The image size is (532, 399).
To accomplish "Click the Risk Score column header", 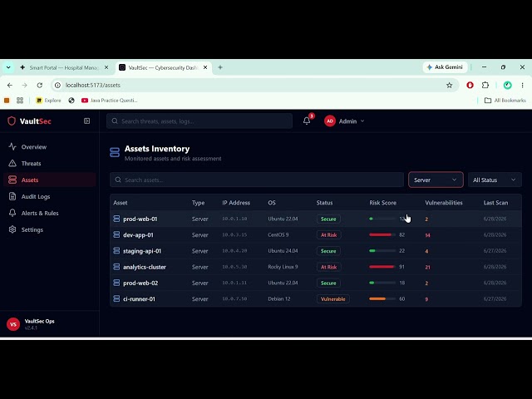I will [x=382, y=203].
